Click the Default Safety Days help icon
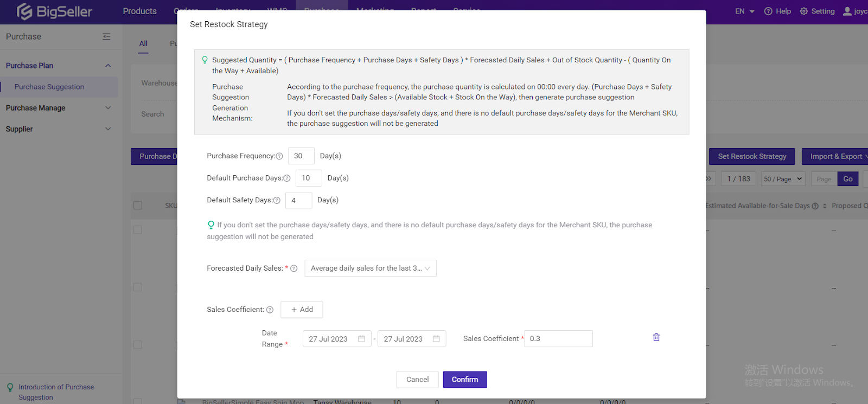The height and width of the screenshot is (404, 868). tap(277, 201)
